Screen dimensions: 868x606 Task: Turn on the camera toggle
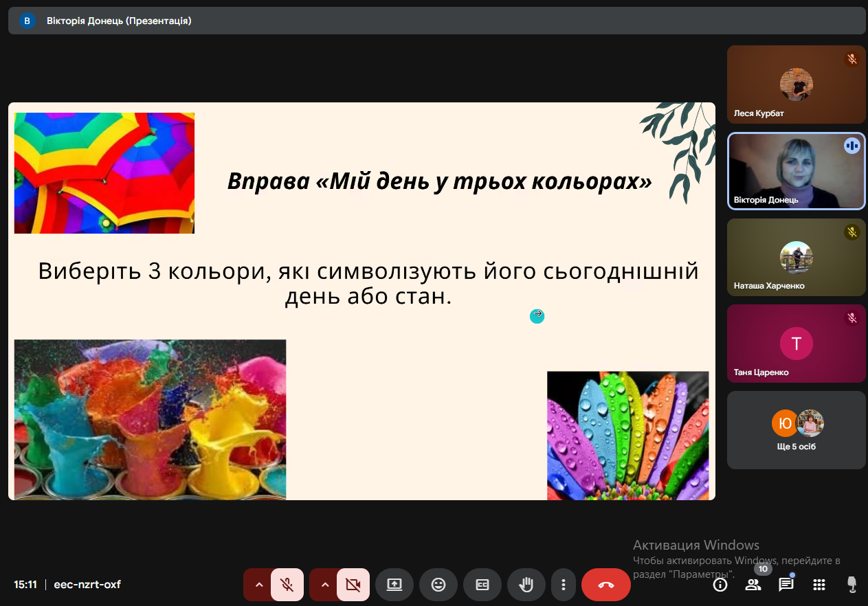click(x=353, y=585)
